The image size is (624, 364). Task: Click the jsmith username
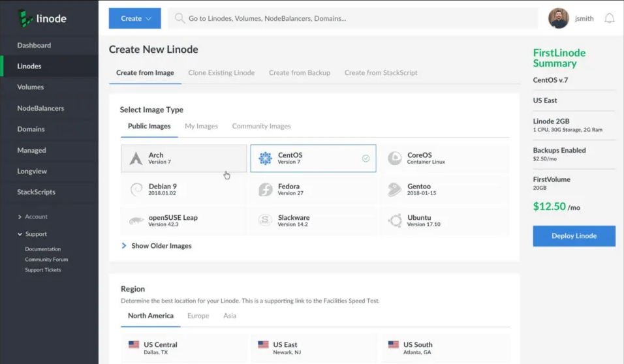pos(584,18)
